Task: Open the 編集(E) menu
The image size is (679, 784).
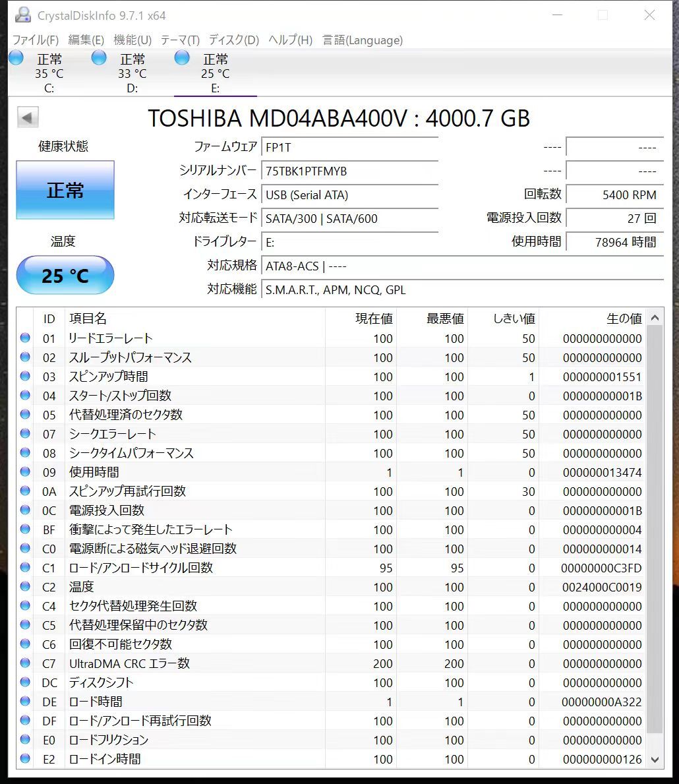Action: pyautogui.click(x=86, y=40)
